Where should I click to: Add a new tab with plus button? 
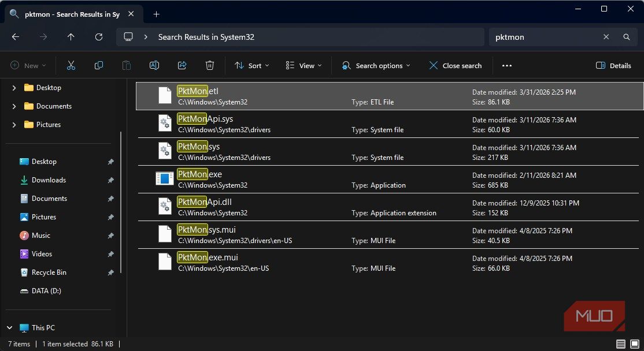click(x=156, y=14)
